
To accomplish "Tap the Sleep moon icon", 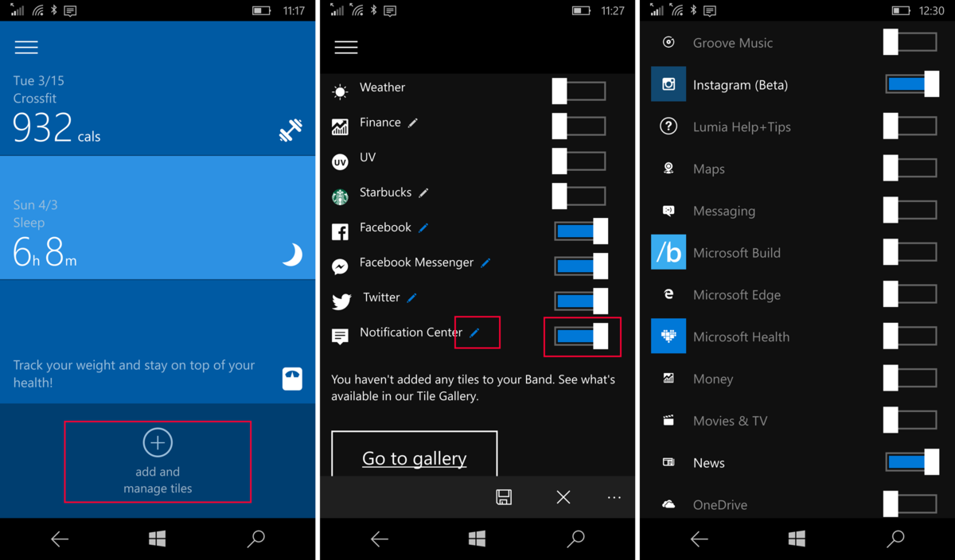I will coord(292,255).
